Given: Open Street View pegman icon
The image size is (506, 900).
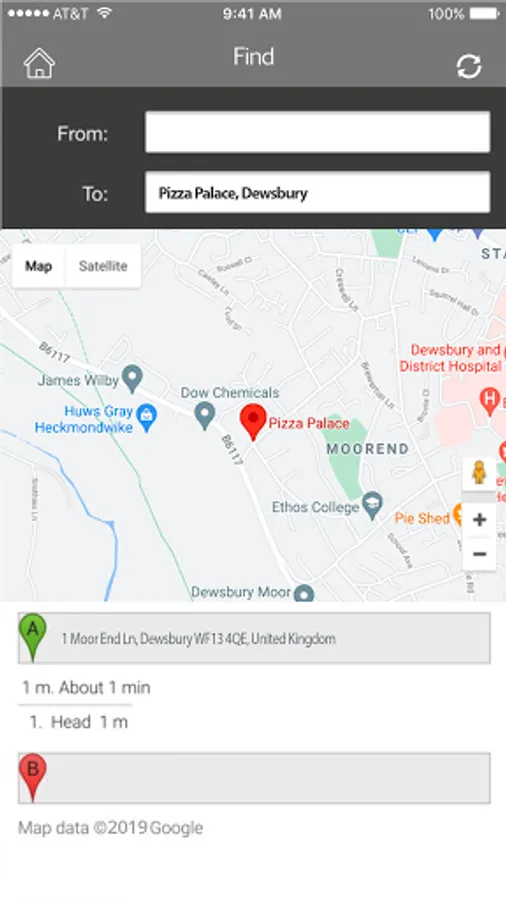Looking at the screenshot, I should [x=479, y=474].
